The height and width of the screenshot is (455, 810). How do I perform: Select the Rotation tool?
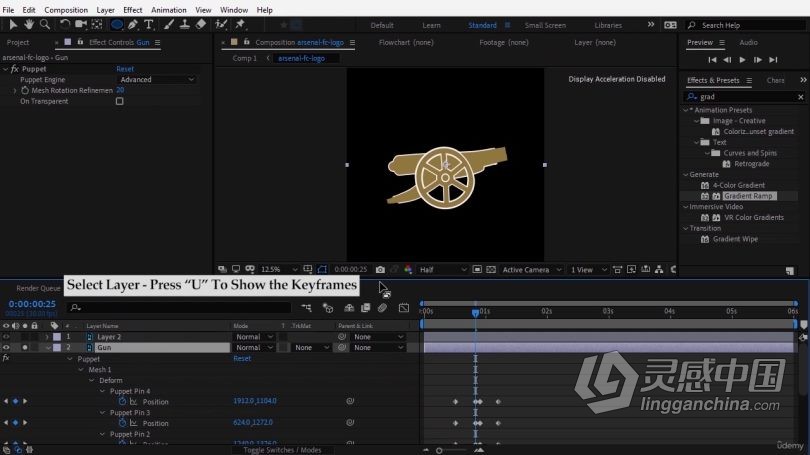point(65,24)
